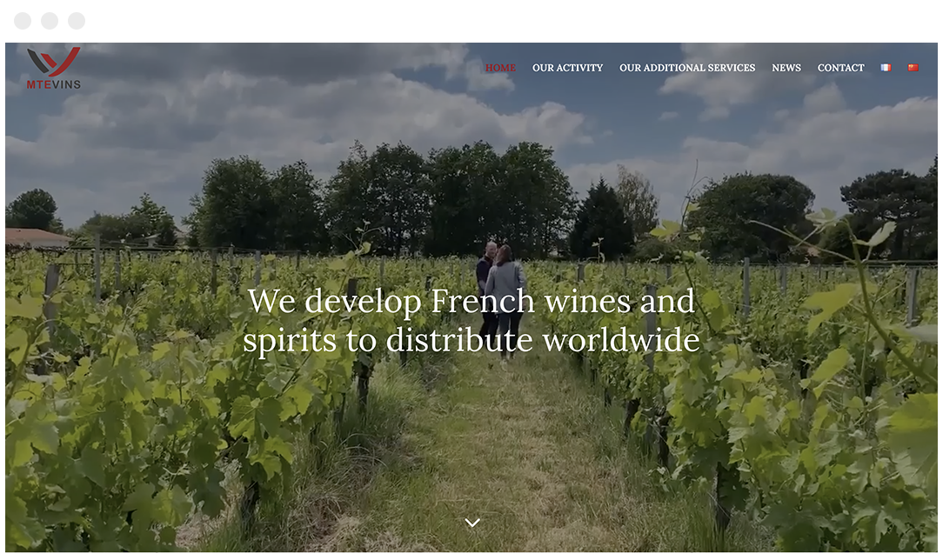Click the first gray window dot

point(23,20)
